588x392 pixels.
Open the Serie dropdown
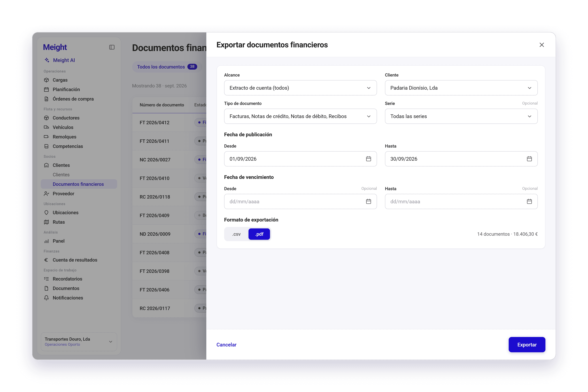(461, 116)
